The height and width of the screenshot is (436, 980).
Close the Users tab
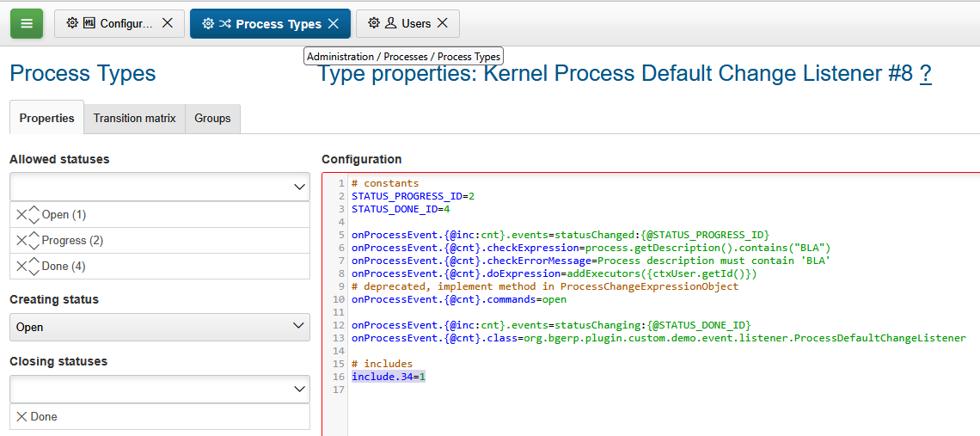coord(443,23)
